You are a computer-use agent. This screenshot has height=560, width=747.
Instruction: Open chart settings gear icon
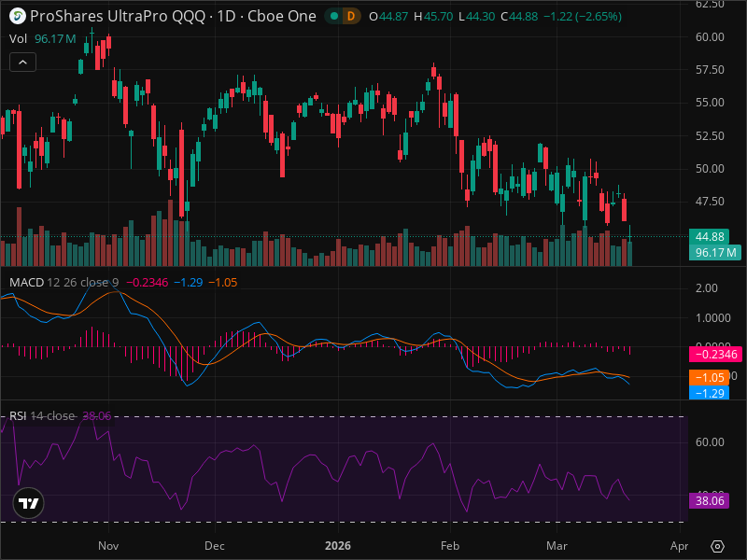(x=717, y=546)
